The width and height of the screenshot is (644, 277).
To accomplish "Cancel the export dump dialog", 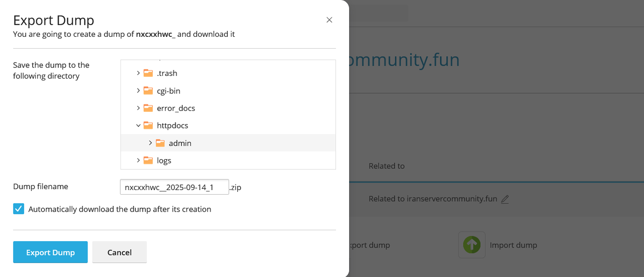I will click(119, 252).
